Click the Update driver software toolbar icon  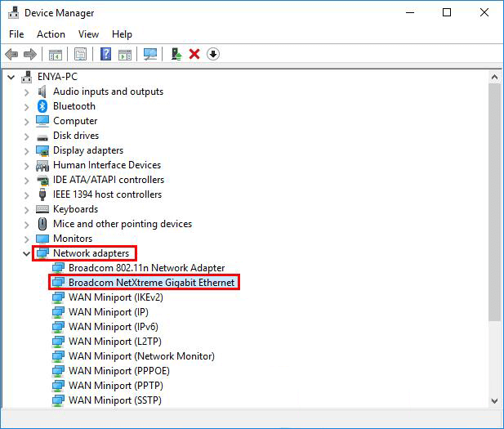click(176, 55)
